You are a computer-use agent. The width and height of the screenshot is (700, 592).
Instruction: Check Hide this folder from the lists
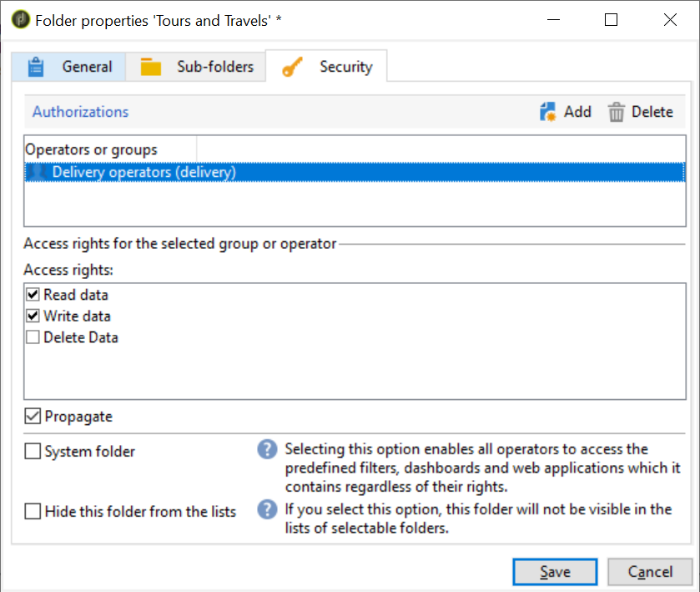[33, 512]
